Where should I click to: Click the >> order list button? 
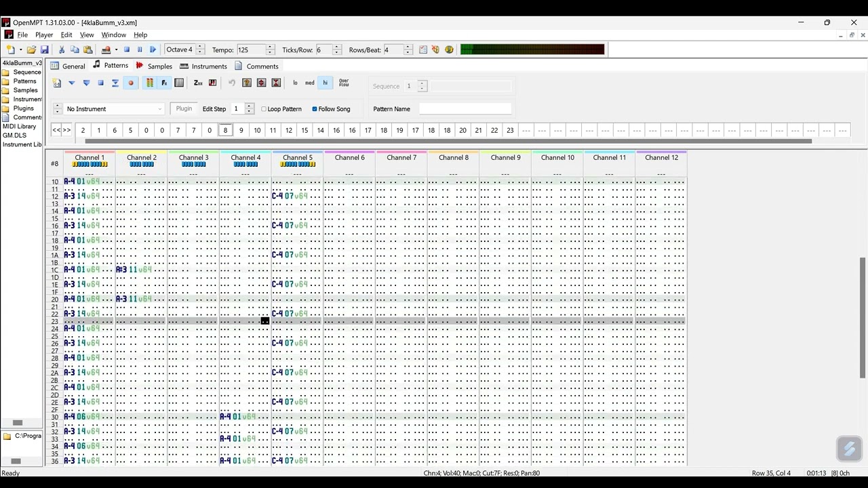(66, 130)
